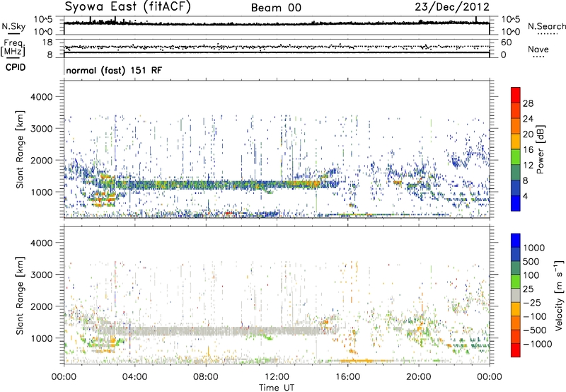This screenshot has height=392, width=566.
Task: Click the '04:00' time tick label
Action: (134, 377)
